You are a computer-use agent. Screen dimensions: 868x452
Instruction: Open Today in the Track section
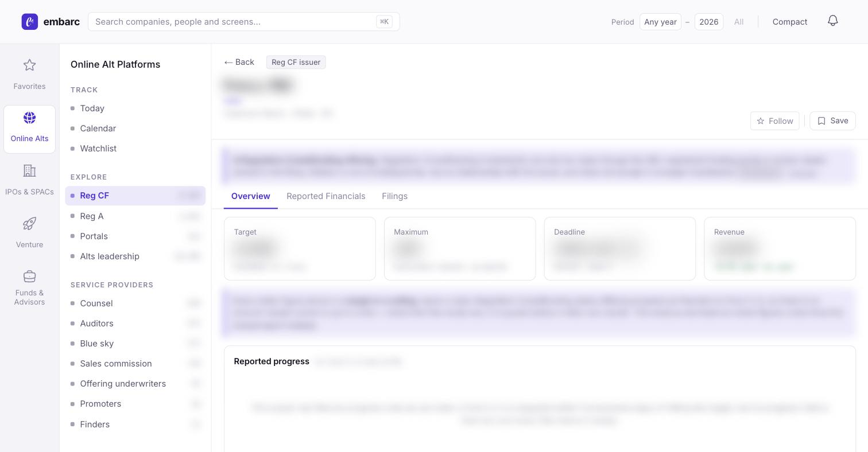pos(135,108)
